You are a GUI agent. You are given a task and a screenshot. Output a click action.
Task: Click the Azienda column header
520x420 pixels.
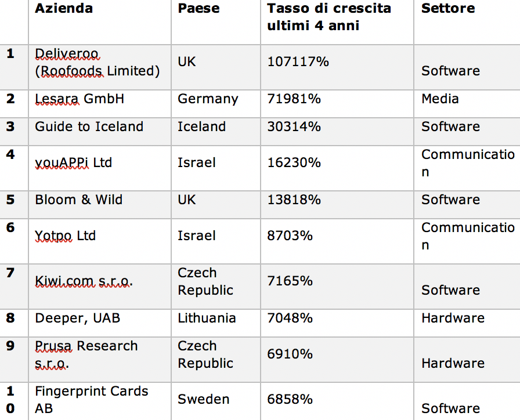point(64,9)
